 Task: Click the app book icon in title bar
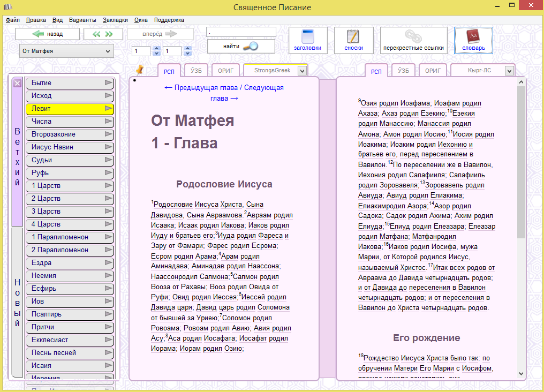(x=8, y=6)
